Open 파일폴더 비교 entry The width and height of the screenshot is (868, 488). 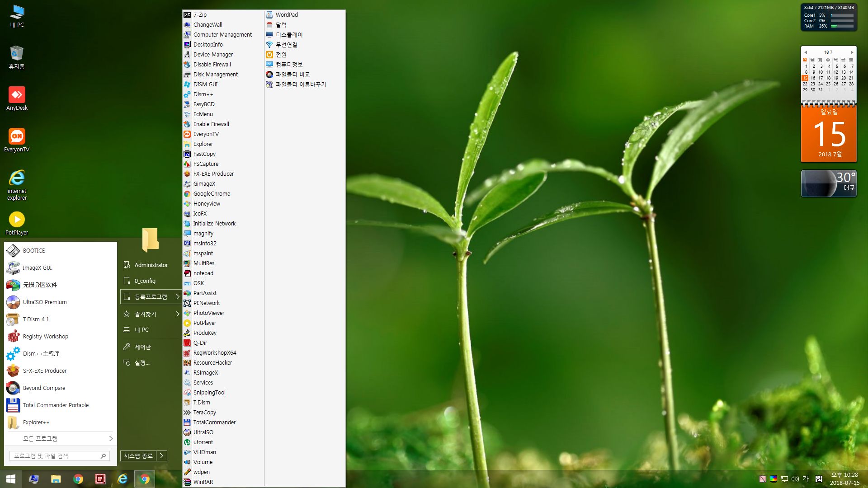pyautogui.click(x=305, y=75)
